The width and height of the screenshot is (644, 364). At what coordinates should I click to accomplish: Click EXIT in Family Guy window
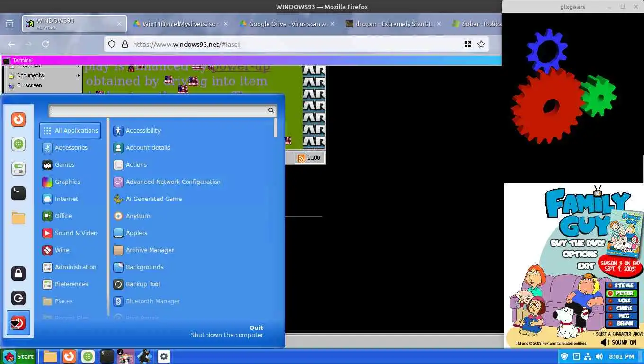coord(585,266)
